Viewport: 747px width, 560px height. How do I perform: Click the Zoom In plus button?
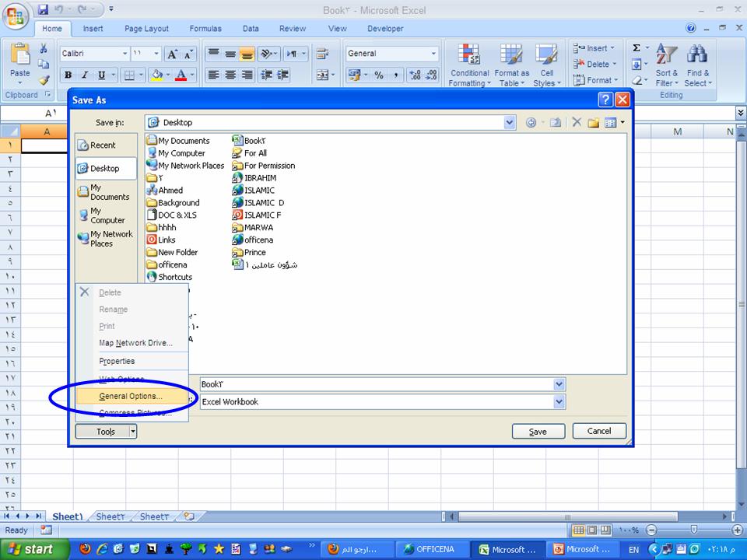[x=737, y=530]
